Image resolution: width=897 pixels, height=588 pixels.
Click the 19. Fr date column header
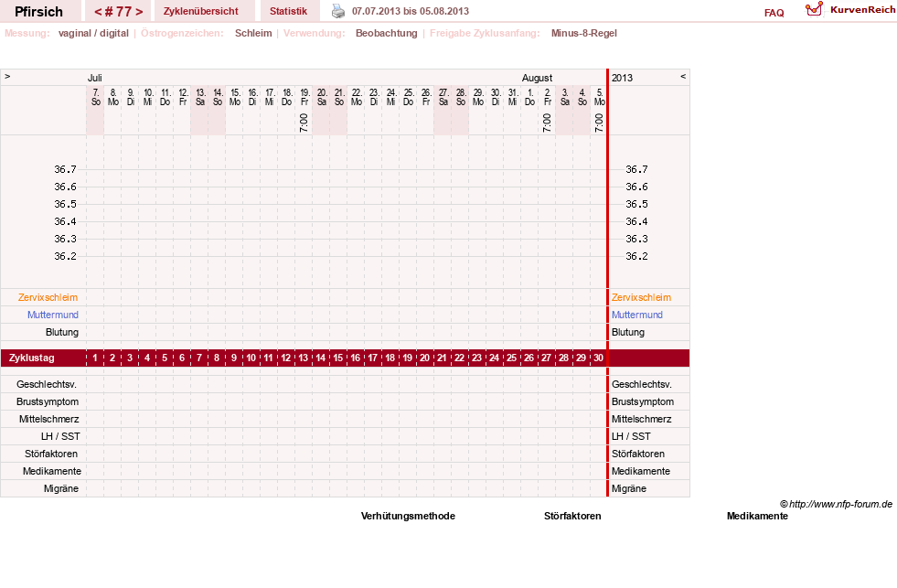click(304, 97)
